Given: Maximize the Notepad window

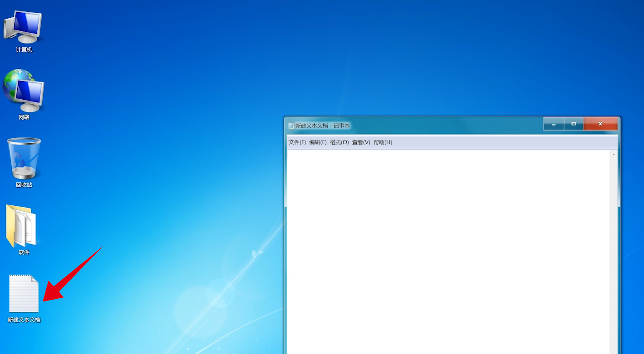Looking at the screenshot, I should pyautogui.click(x=574, y=124).
